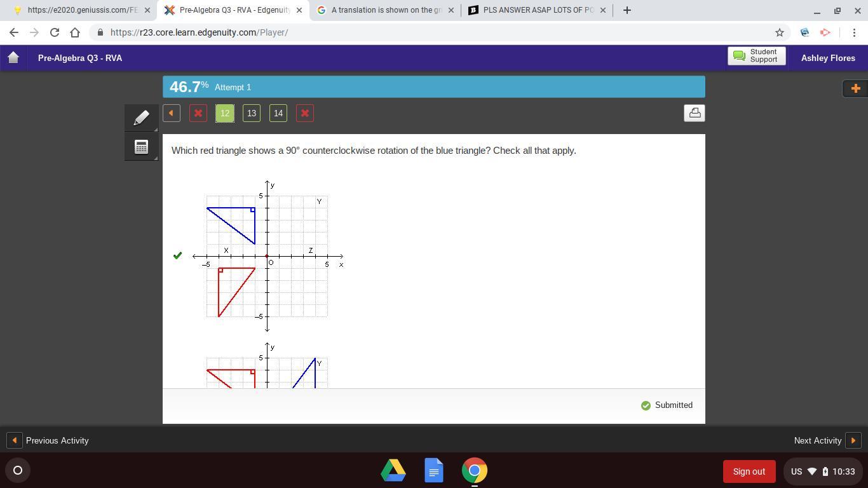Image resolution: width=868 pixels, height=488 pixels.
Task: Open the Chrome OS launcher
Action: [x=18, y=470]
